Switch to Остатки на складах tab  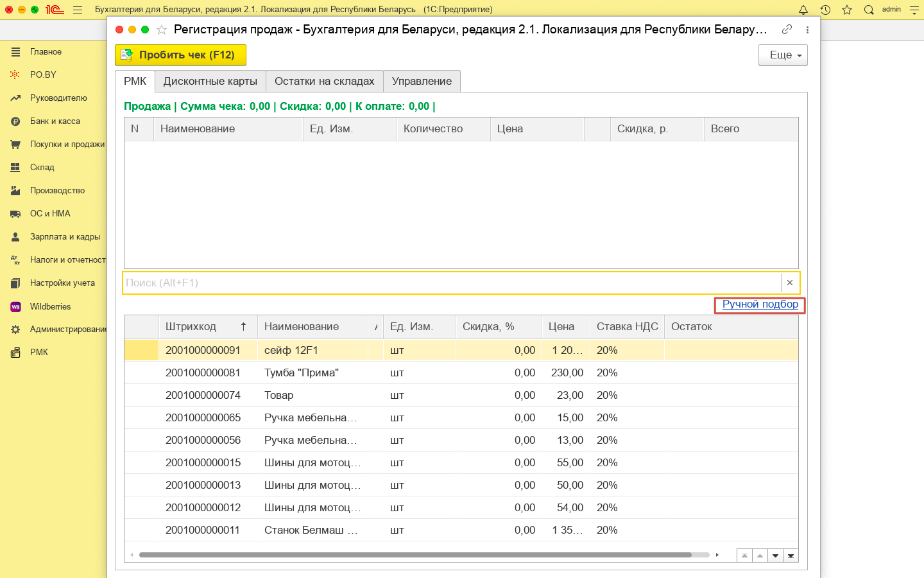coord(324,81)
